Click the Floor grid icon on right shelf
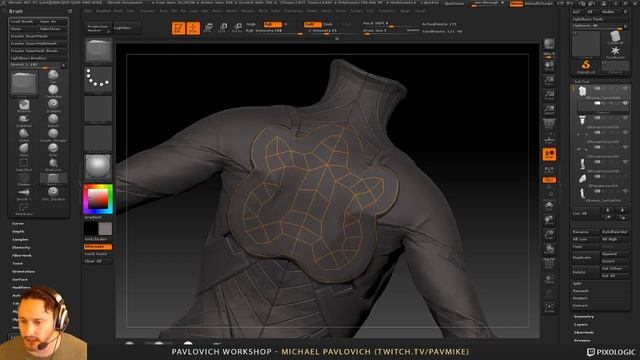This screenshot has height=360, width=640. pyautogui.click(x=549, y=139)
